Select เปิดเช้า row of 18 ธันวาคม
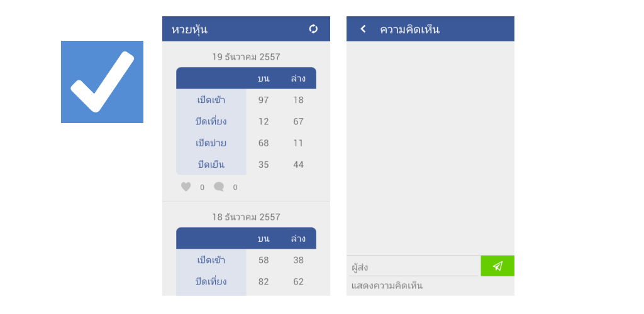 [x=246, y=260]
